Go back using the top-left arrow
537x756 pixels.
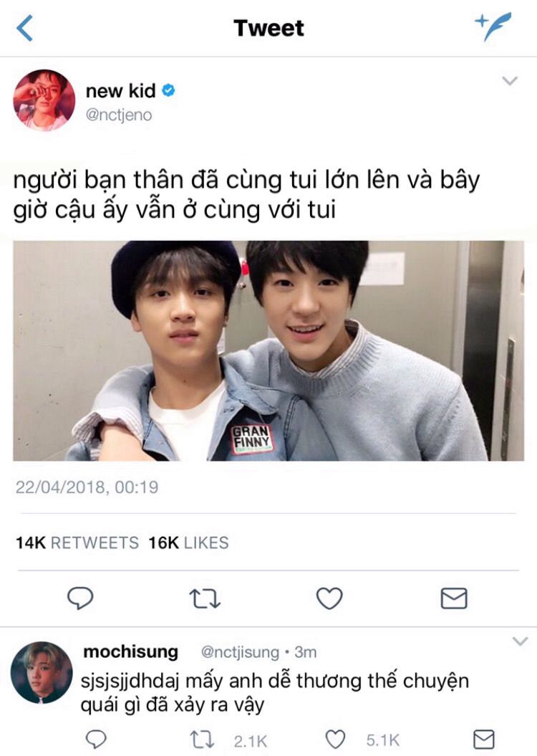click(25, 28)
